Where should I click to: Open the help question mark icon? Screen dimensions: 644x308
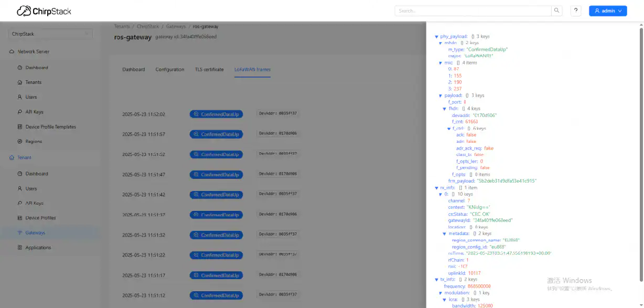point(576,10)
